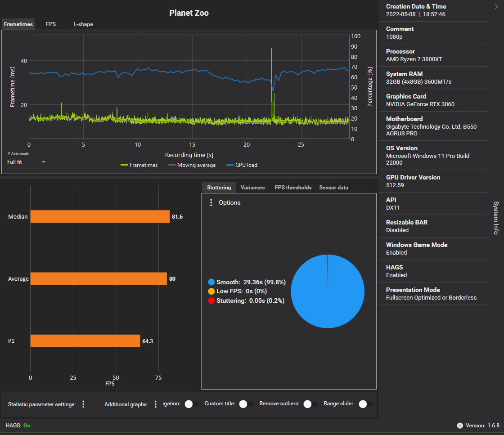
Task: Toggle the aggregation switch
Action: pos(192,404)
